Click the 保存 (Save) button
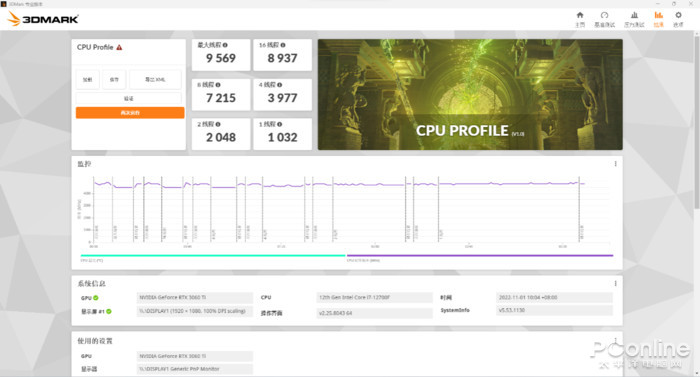Screen dimensions: 700x377 pos(114,80)
